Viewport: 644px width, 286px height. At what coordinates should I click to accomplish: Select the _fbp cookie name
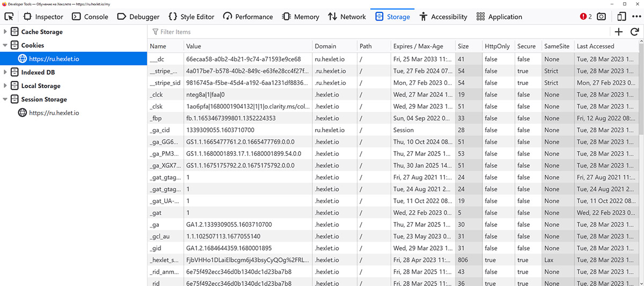click(x=156, y=118)
